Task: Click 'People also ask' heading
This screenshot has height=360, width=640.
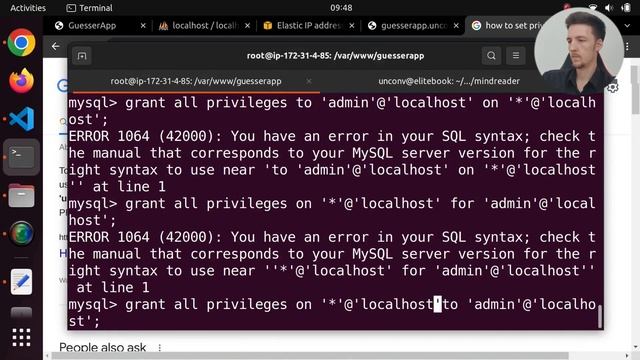Action: [102, 348]
